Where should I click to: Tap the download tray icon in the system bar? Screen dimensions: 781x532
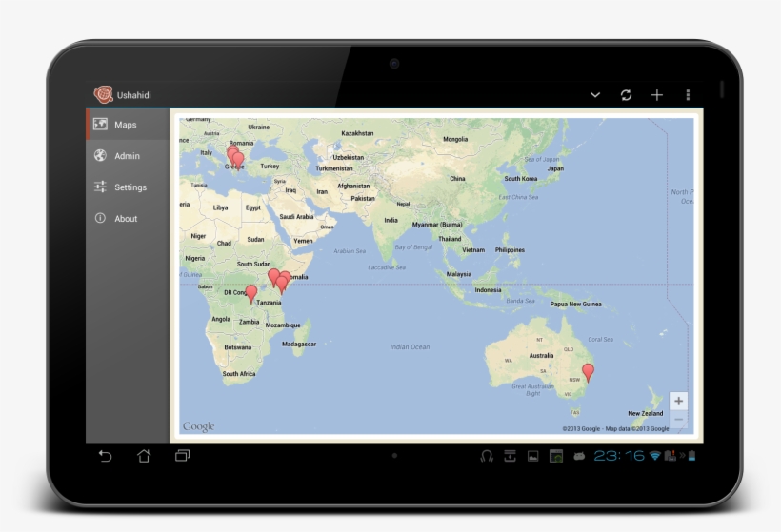point(510,456)
